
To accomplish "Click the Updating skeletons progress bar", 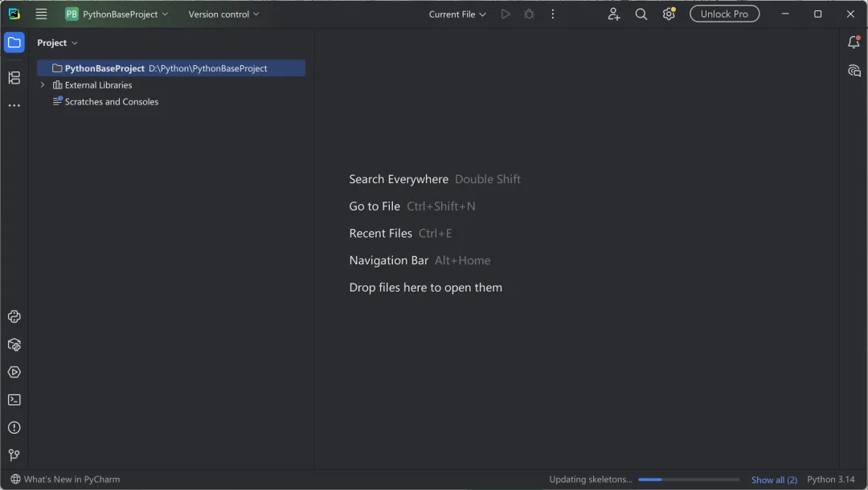I will 689,480.
